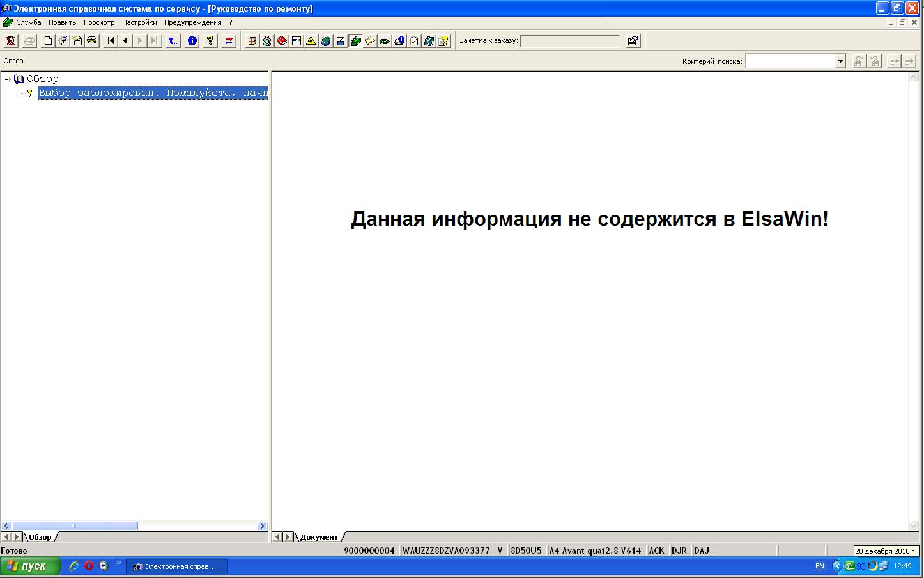Click the left pane horizontal scrollbar thumb
This screenshot has width=924, height=578.
(74, 526)
